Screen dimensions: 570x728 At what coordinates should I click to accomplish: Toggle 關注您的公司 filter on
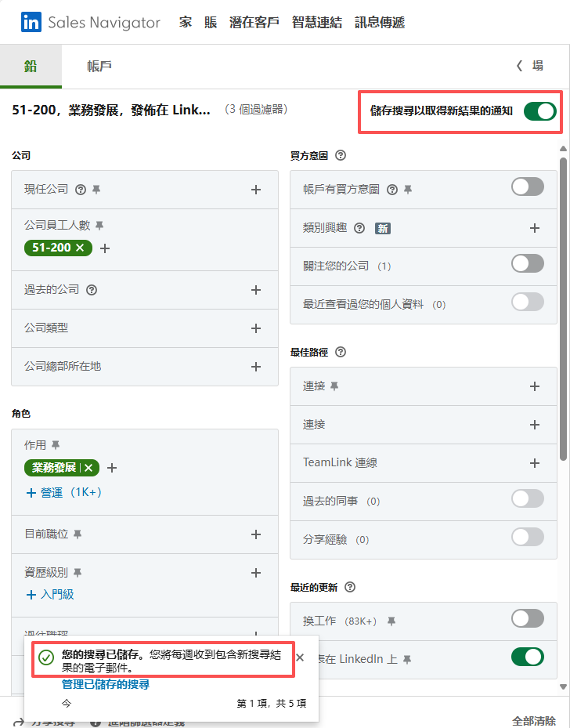[x=527, y=264]
